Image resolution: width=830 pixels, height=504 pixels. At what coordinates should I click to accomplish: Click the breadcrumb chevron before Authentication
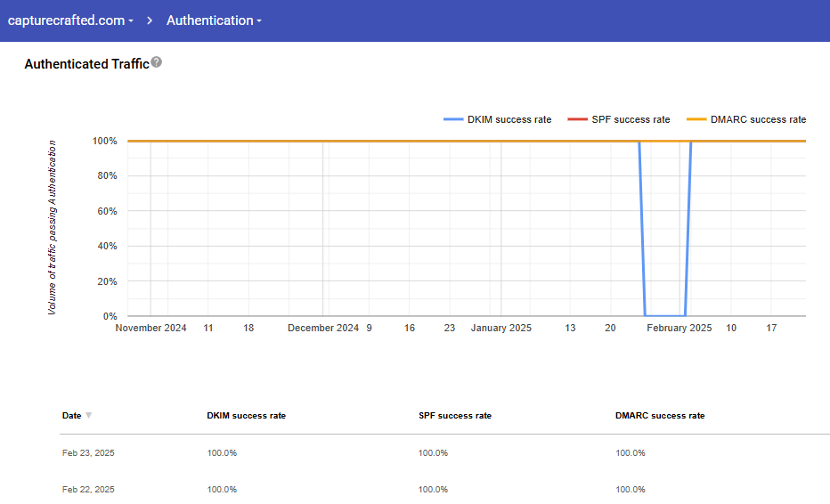click(150, 20)
